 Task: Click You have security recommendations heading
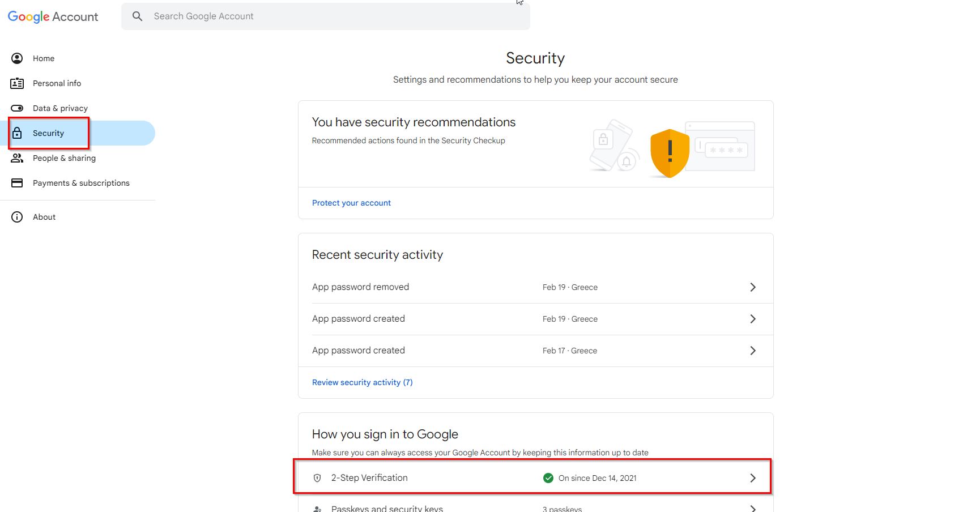coord(414,122)
